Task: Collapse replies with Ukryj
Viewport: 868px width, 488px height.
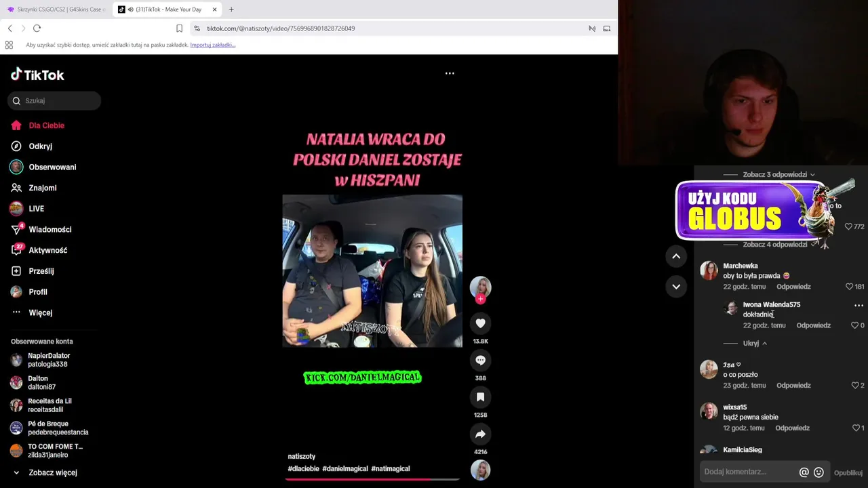Action: [755, 344]
